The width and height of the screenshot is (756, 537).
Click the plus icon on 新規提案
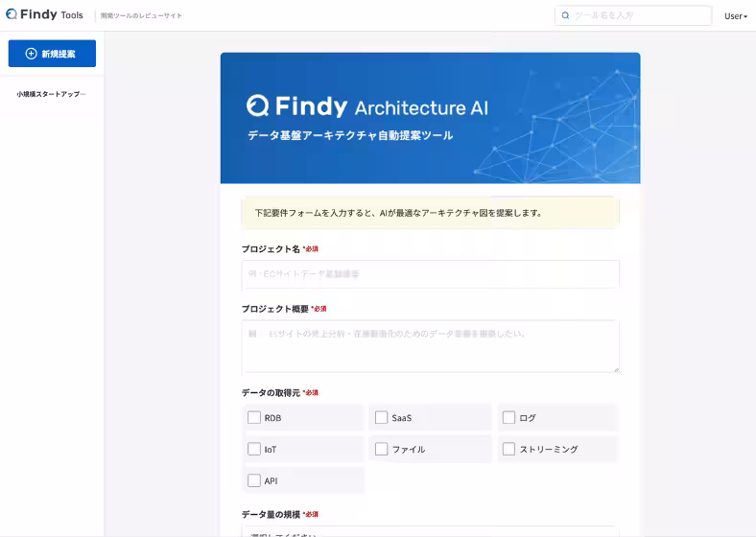click(31, 54)
